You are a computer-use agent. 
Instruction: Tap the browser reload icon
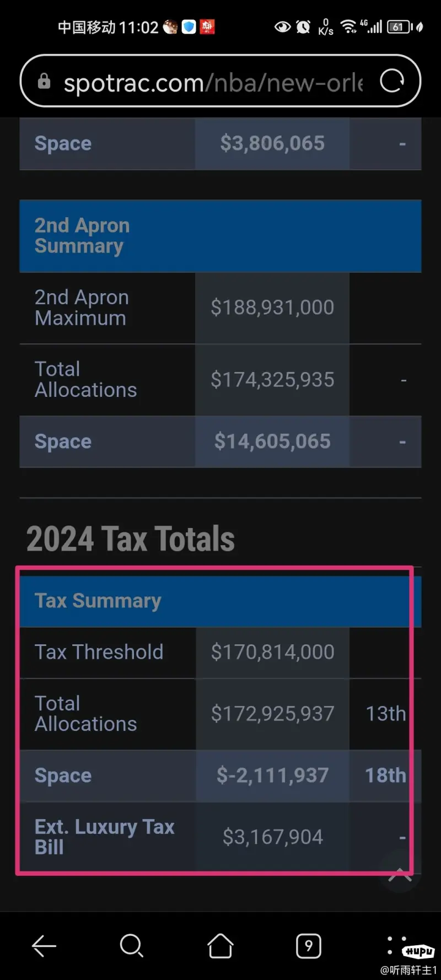pos(392,82)
